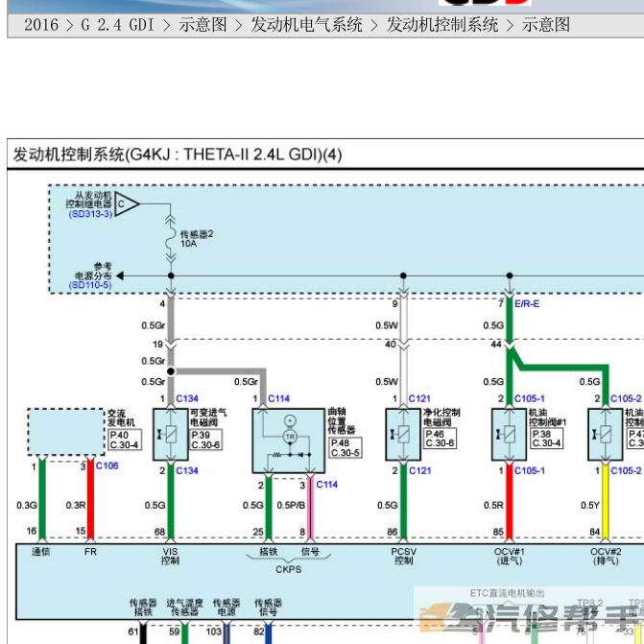This screenshot has height=644, width=644.
Task: Click upper C121 connector label at pin 1
Action: pyautogui.click(x=419, y=398)
